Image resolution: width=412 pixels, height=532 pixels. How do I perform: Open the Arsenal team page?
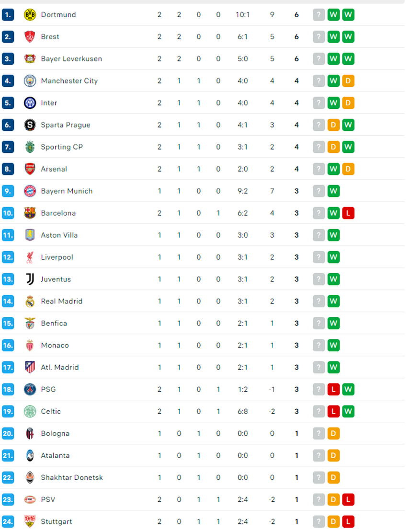pos(54,169)
